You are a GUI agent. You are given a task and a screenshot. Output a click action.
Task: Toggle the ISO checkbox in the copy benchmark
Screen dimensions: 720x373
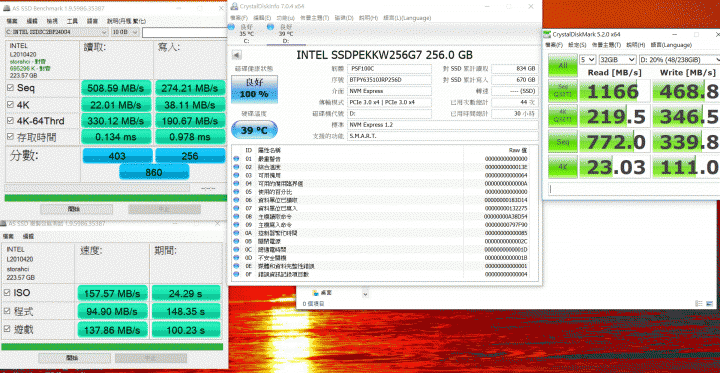point(7,293)
